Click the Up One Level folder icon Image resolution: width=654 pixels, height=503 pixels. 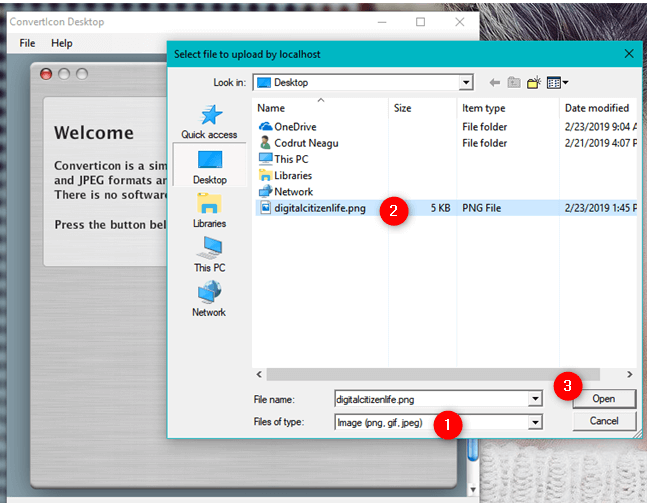(x=514, y=83)
